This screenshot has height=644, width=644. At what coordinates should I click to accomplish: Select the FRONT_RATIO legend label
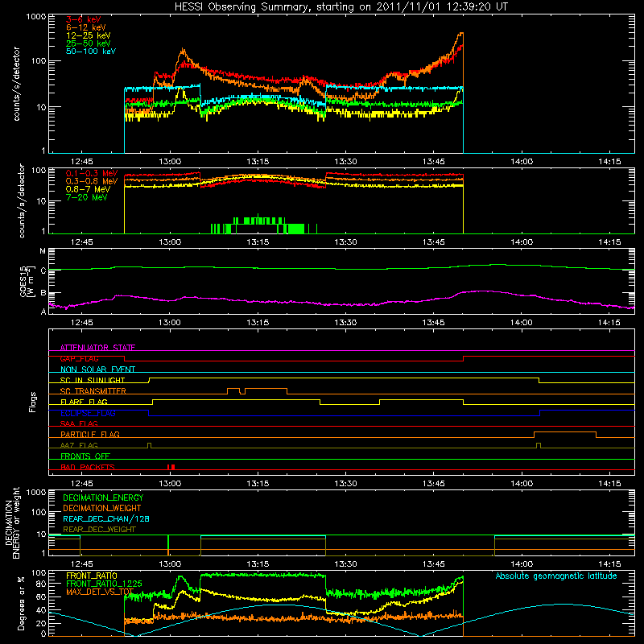click(91, 576)
